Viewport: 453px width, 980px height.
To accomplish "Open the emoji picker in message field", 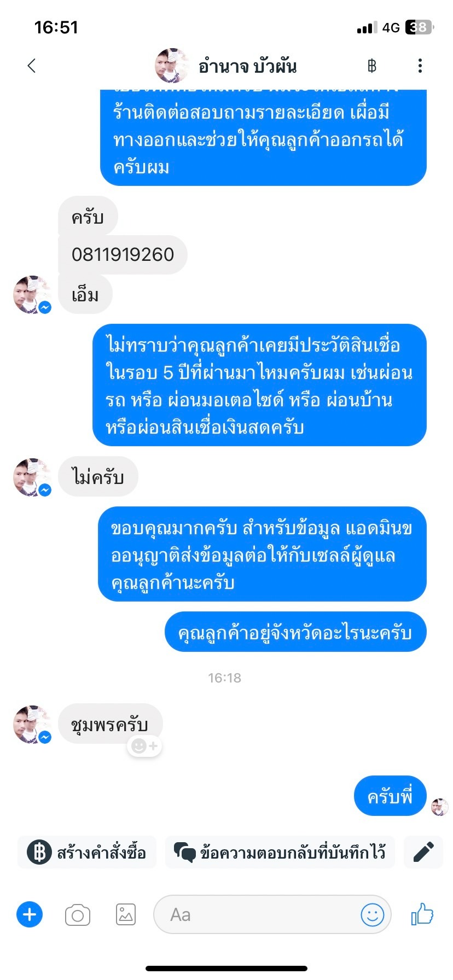I will click(373, 914).
